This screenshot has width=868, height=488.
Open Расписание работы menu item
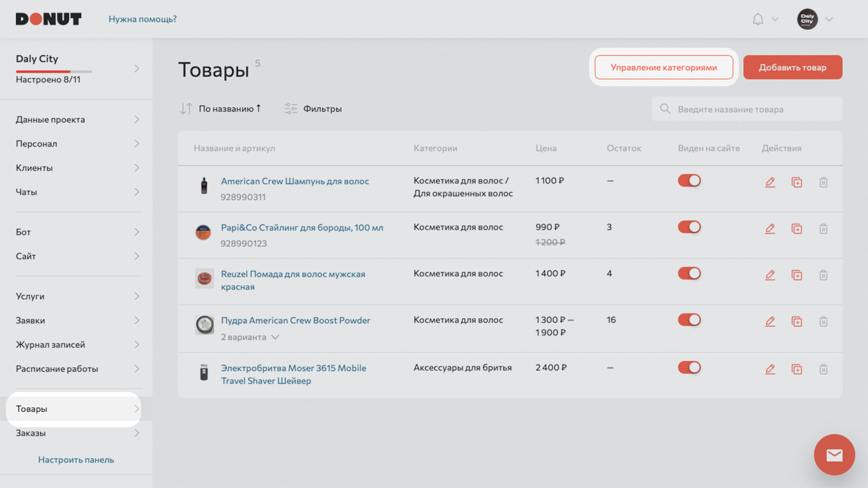click(x=76, y=369)
